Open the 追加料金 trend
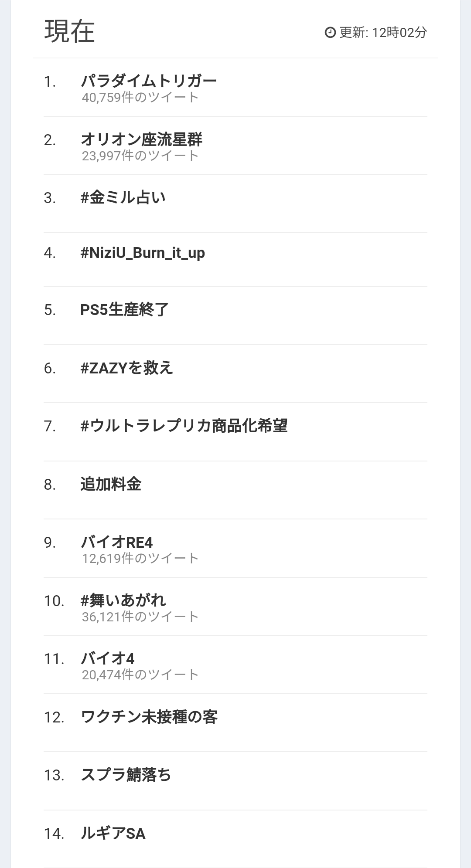 (x=111, y=484)
